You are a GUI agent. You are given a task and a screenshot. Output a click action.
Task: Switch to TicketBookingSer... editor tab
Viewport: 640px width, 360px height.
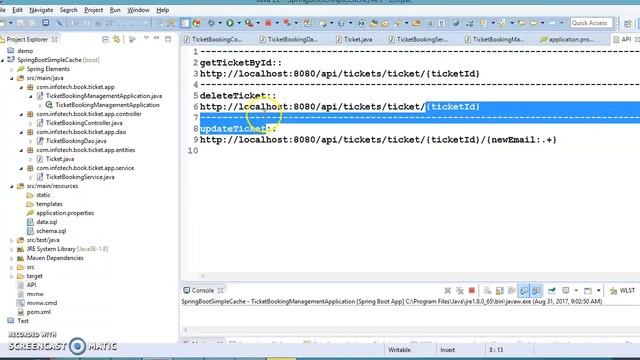point(418,40)
